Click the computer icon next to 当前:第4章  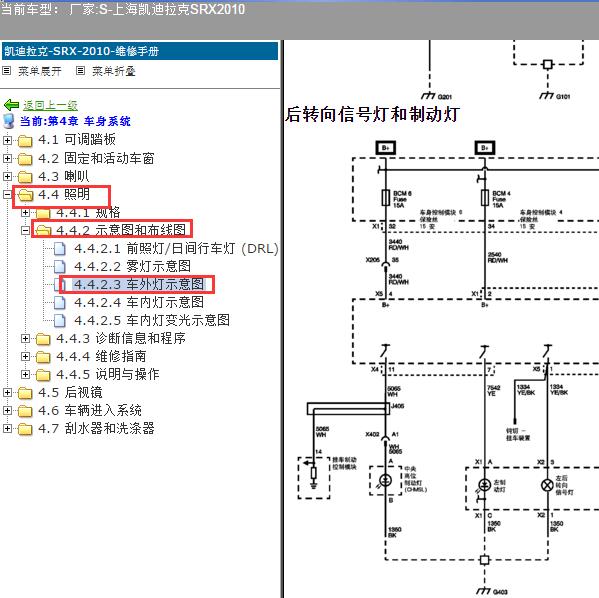(9, 121)
